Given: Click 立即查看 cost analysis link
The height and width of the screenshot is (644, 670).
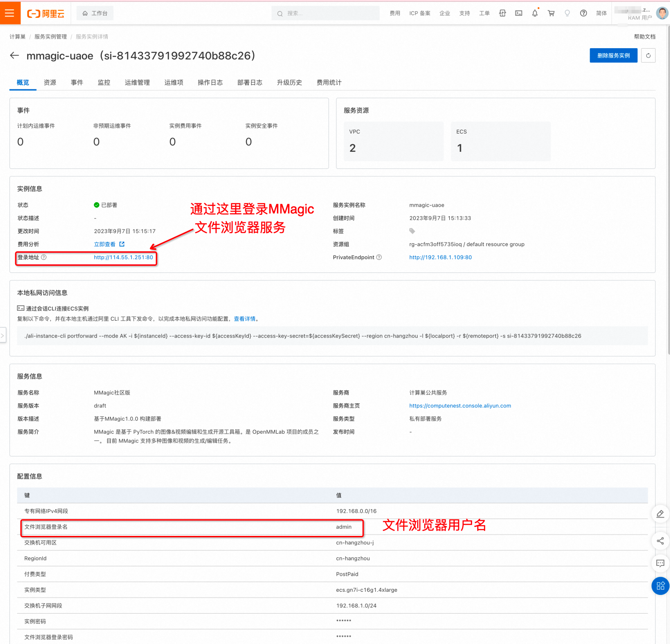Looking at the screenshot, I should click(105, 244).
